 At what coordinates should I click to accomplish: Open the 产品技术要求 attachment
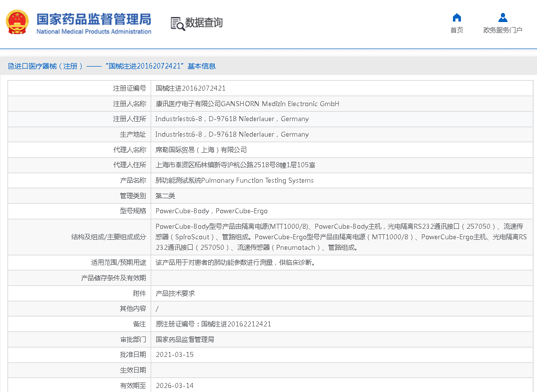[175, 293]
